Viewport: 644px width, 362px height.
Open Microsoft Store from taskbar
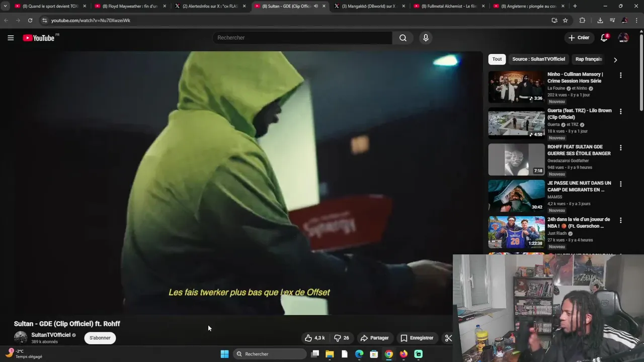point(374,354)
